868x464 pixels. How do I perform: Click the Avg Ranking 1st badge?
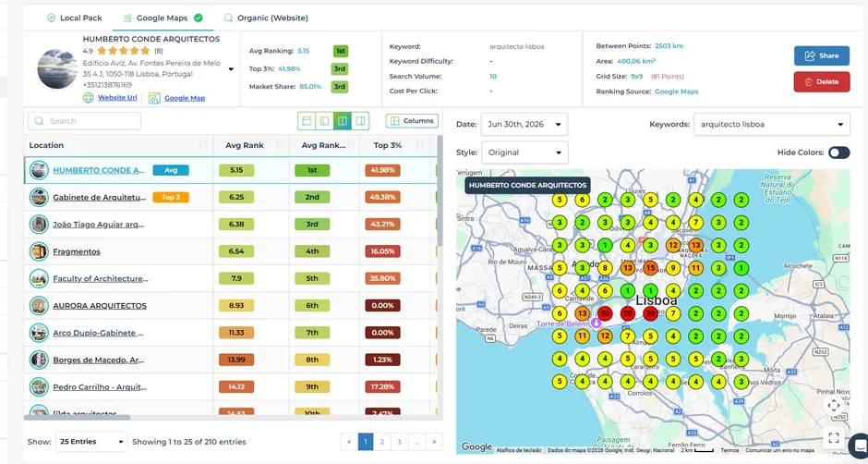pos(341,51)
